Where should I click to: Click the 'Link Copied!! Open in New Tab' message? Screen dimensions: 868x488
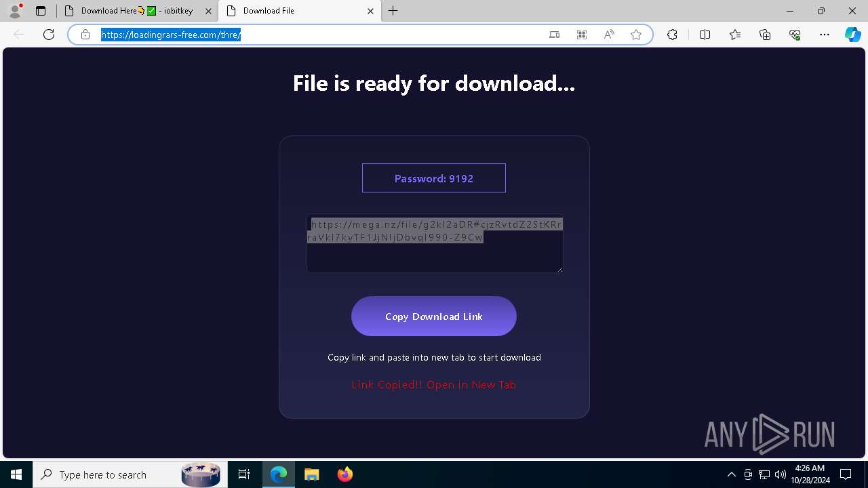434,384
